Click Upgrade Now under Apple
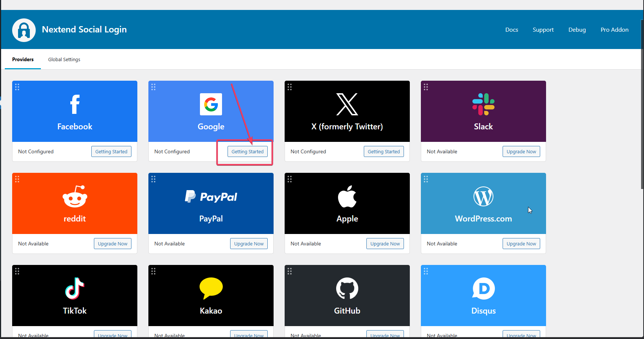Image resolution: width=644 pixels, height=339 pixels. pos(385,244)
